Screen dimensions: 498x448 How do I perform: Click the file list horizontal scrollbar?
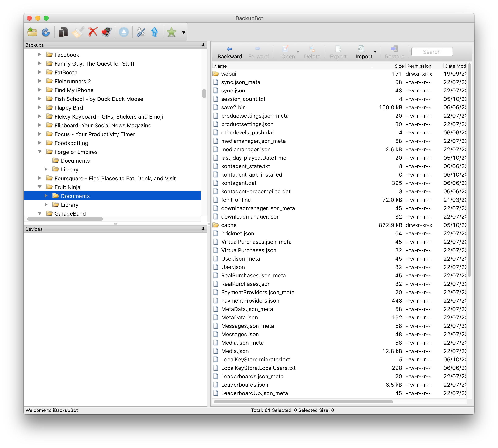point(303,402)
